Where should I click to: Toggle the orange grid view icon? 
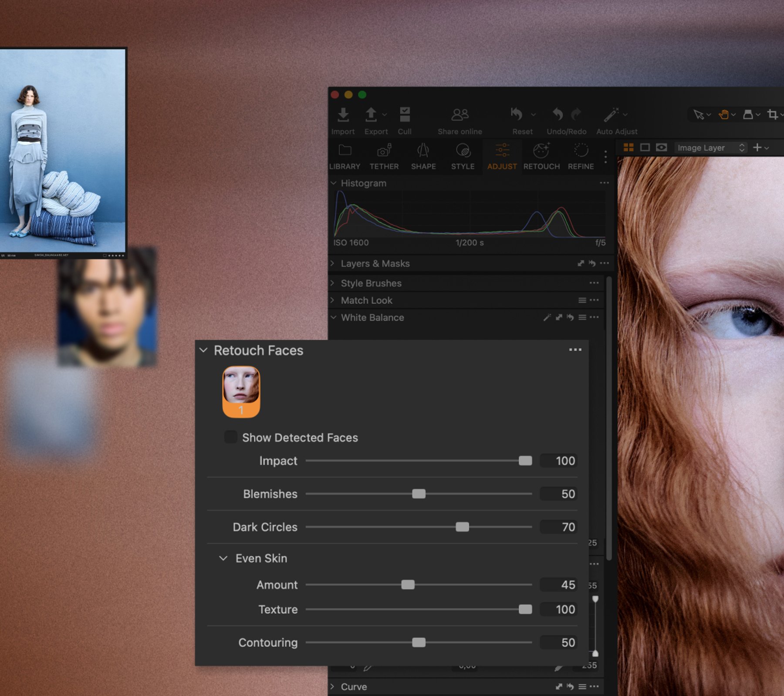(x=629, y=148)
